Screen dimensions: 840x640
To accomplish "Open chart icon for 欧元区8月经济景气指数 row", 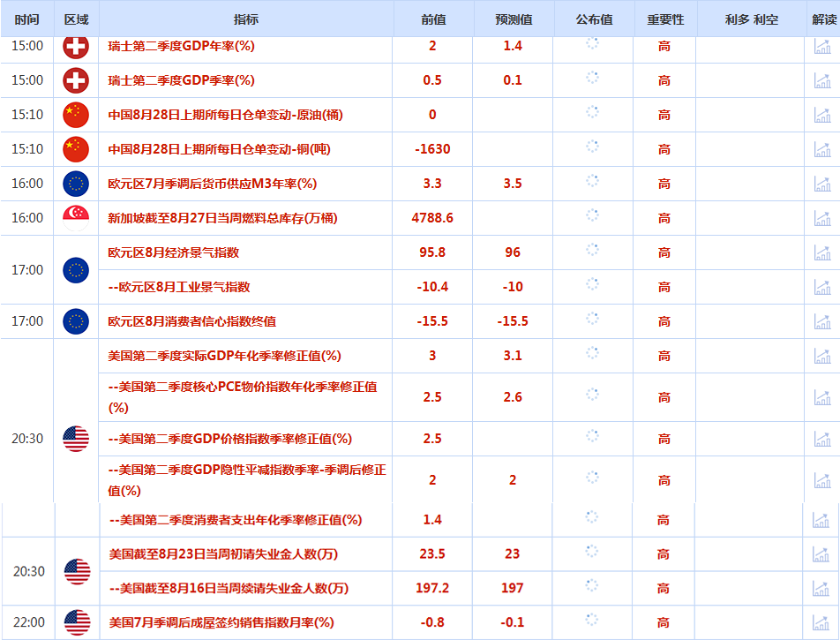I will [x=822, y=252].
